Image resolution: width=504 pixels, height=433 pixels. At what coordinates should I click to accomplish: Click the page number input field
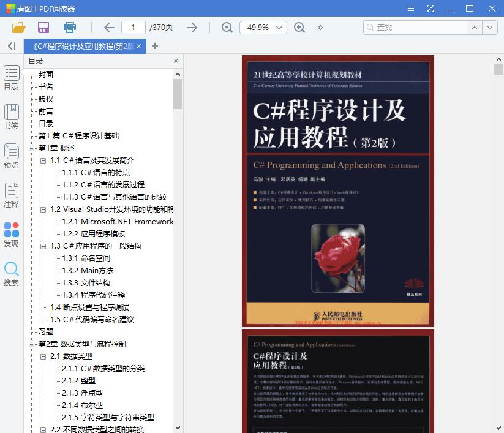pyautogui.click(x=133, y=28)
